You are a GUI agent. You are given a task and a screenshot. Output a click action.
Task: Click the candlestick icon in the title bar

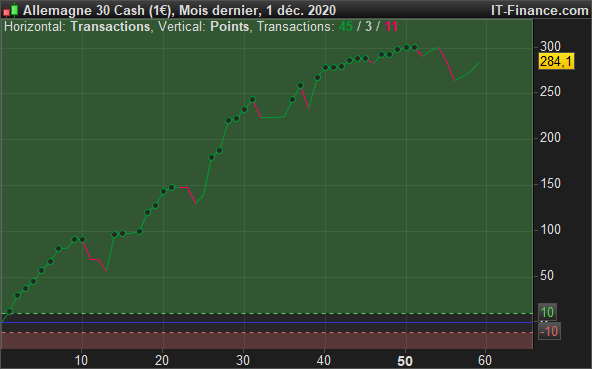(10, 10)
